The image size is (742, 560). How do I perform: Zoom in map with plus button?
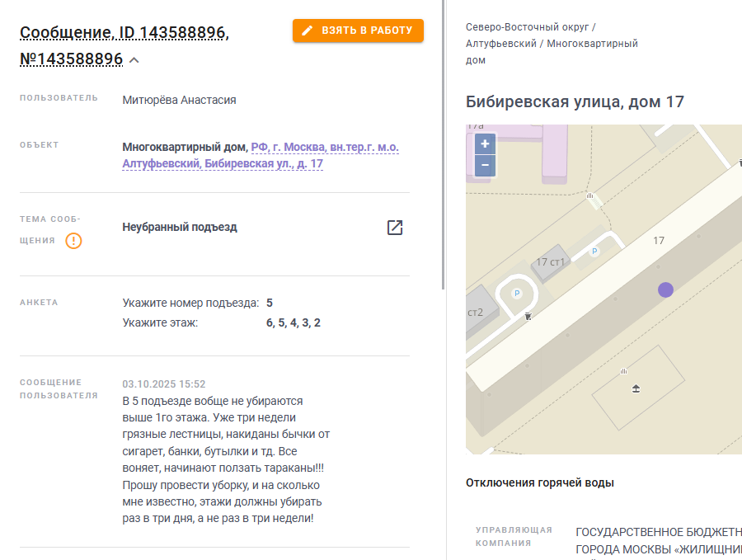485,144
